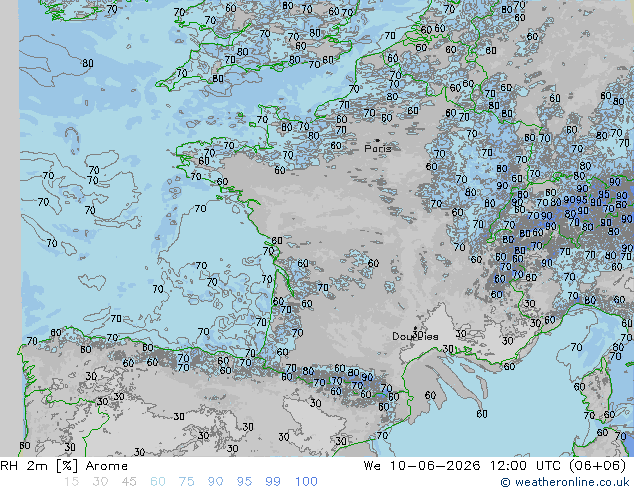Click the 'RH 2m [%] Arome' map title

pos(64,466)
